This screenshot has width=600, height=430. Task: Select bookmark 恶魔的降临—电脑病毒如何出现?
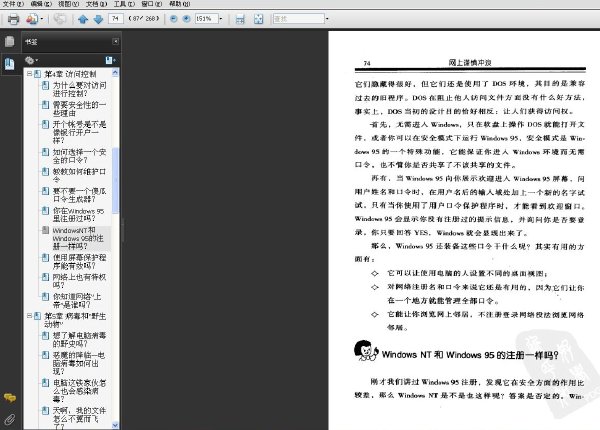pyautogui.click(x=78, y=363)
